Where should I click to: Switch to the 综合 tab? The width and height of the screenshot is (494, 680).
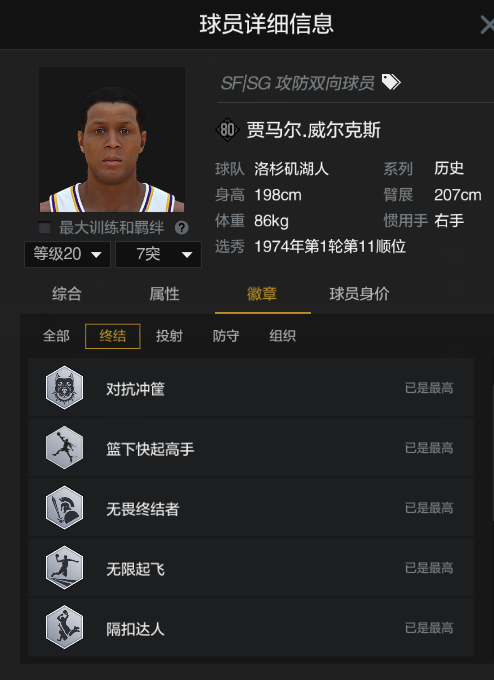(67, 294)
